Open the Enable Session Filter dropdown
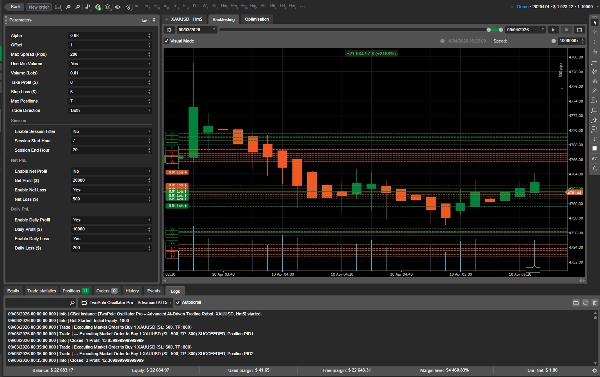Viewport: 600px width, 377px height. [x=111, y=131]
